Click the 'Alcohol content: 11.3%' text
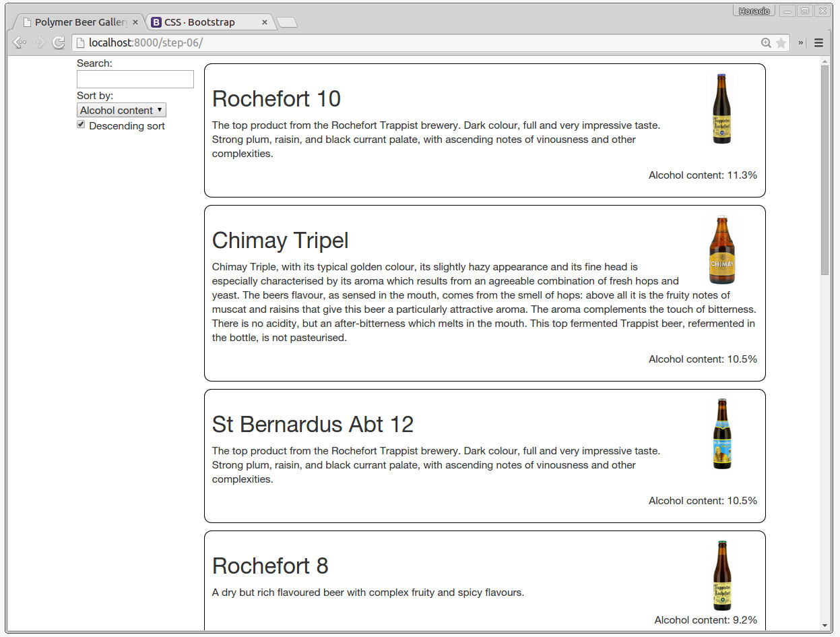Screen dimensions: 840x637 click(703, 175)
